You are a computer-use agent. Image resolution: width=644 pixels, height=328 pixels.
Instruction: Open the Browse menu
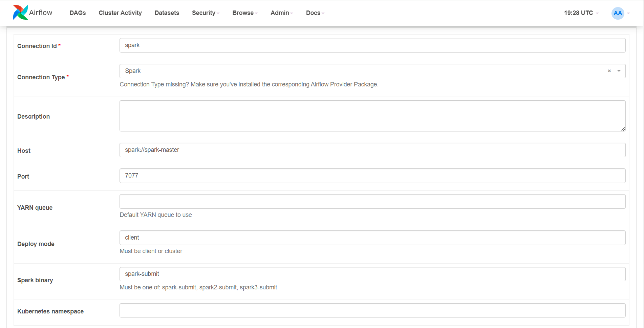point(245,13)
